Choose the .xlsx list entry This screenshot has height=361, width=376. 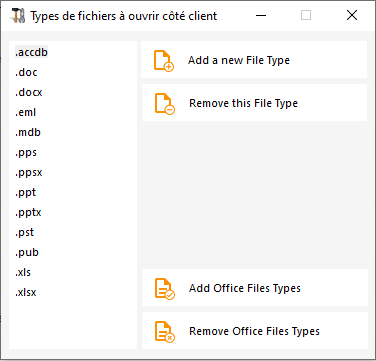[x=26, y=292]
